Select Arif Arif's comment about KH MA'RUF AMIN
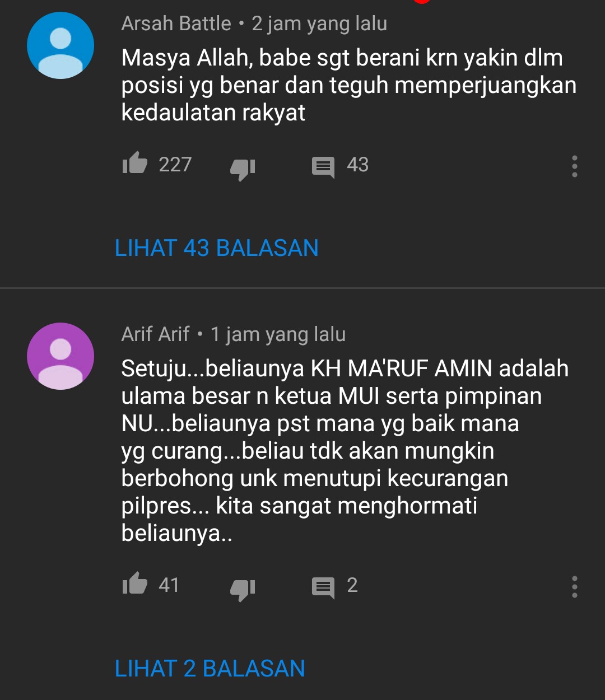Screen dimensions: 605x700 coord(345,451)
